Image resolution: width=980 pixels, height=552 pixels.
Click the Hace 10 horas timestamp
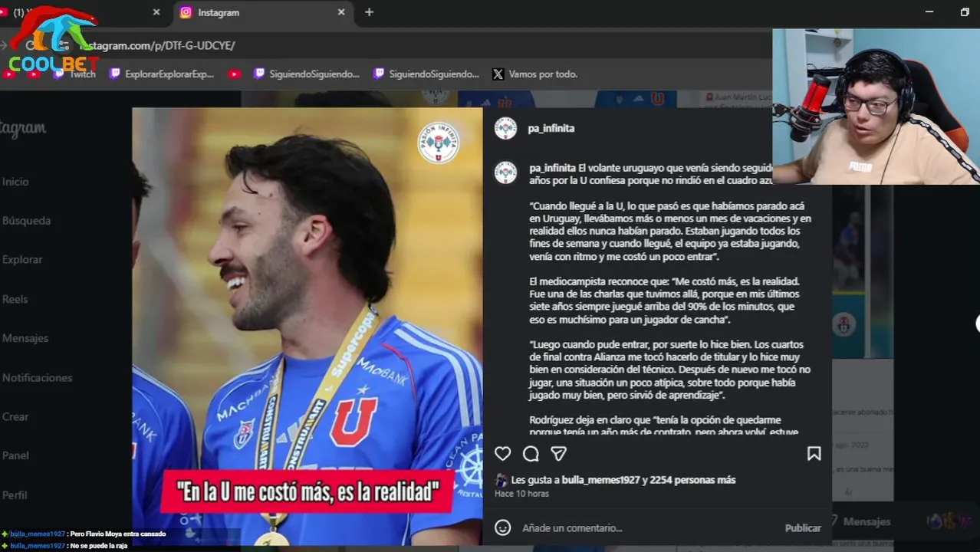pos(521,494)
